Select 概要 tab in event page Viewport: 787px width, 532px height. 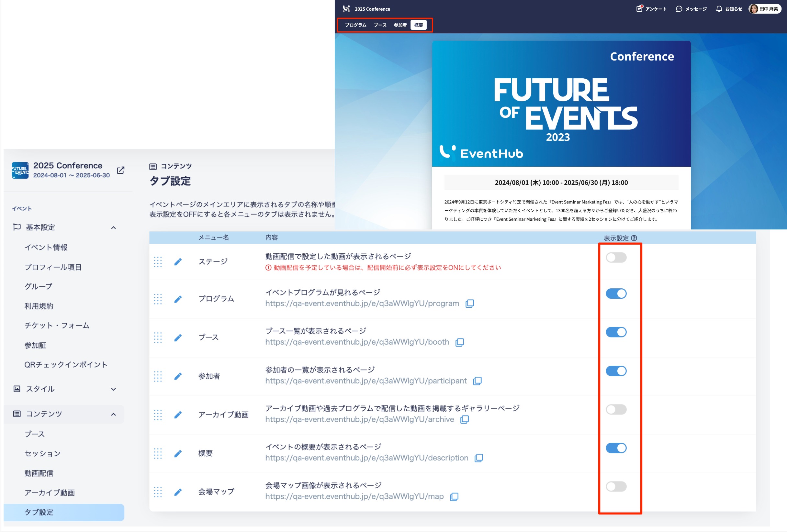(x=419, y=25)
